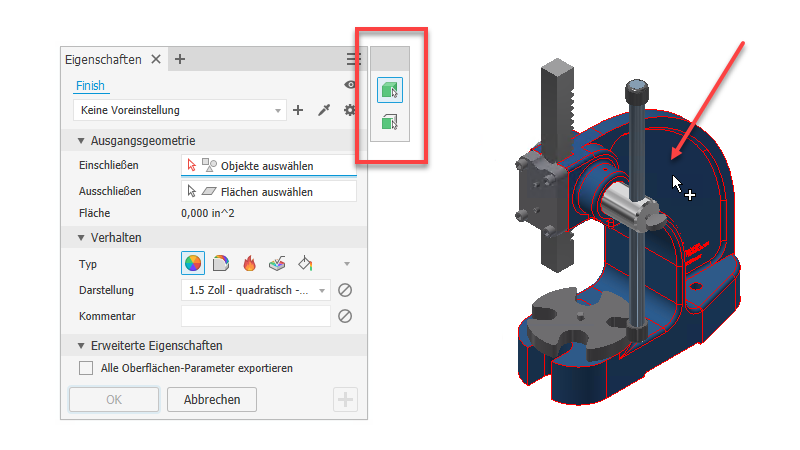Activate Flächen auswählen exclude field
800x450 pixels.
pyautogui.click(x=269, y=191)
